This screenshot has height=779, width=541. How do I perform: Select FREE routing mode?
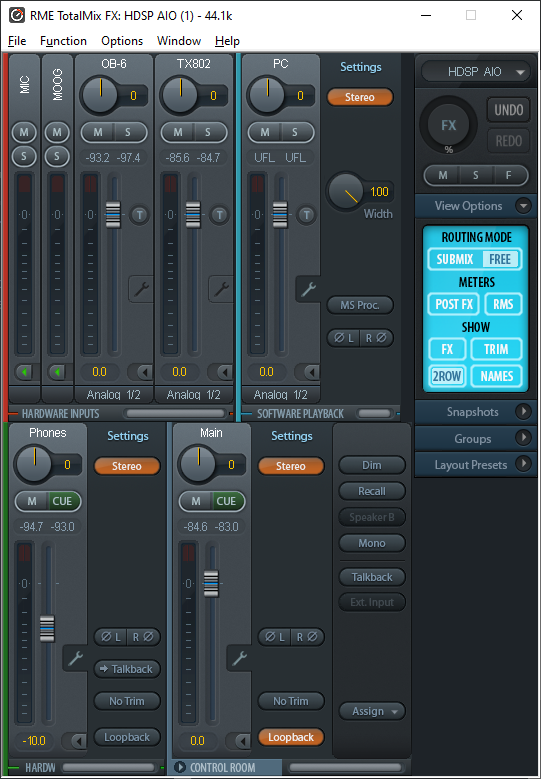click(500, 259)
